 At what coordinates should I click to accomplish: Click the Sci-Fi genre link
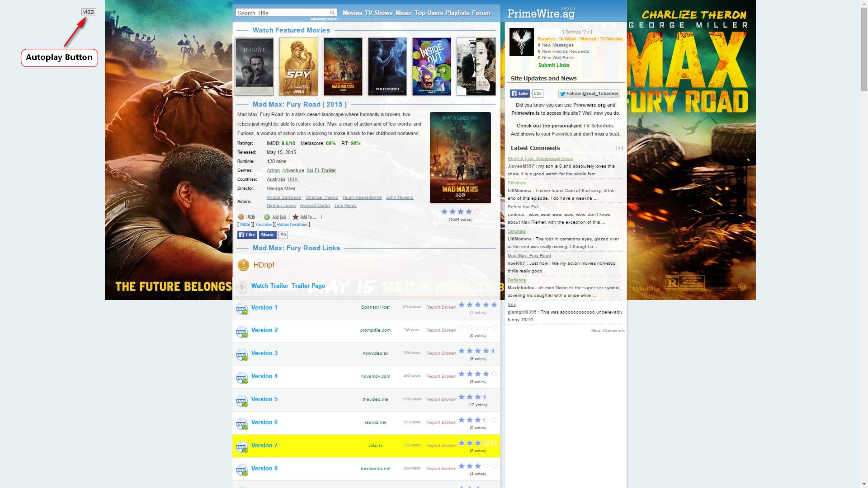[312, 170]
